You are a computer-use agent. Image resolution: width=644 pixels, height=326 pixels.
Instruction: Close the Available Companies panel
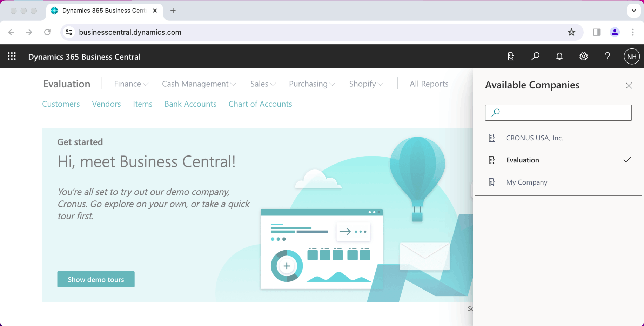629,86
